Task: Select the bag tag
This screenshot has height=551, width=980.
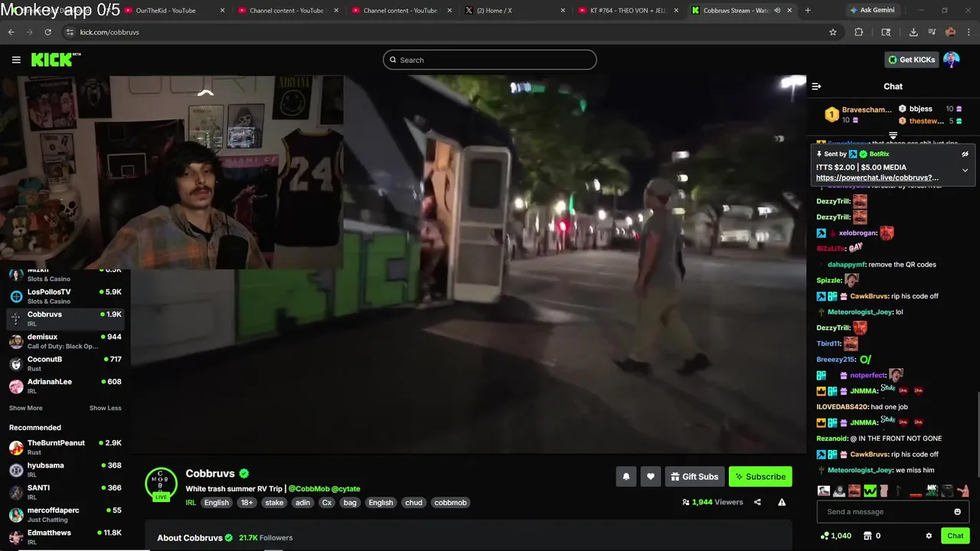Action: tap(350, 503)
